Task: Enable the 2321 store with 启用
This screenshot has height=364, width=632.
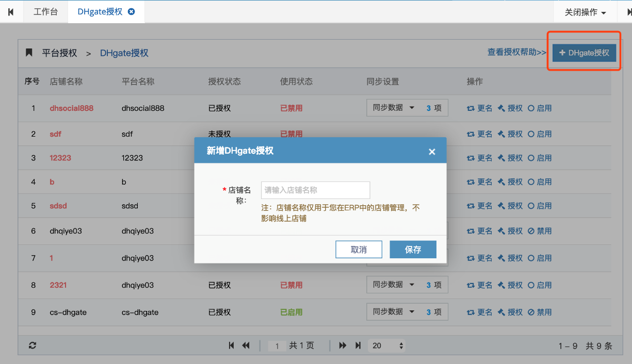Action: pos(540,285)
